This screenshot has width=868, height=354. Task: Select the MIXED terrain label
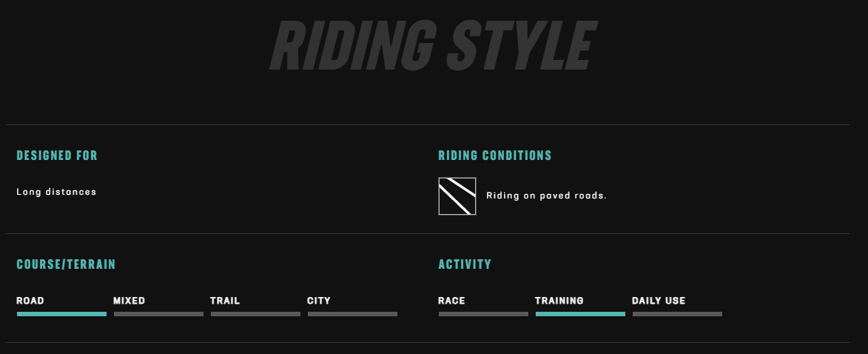tap(129, 301)
